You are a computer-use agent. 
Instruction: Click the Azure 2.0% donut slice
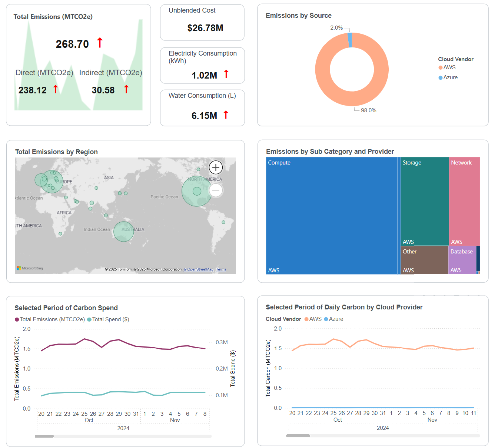tap(350, 40)
